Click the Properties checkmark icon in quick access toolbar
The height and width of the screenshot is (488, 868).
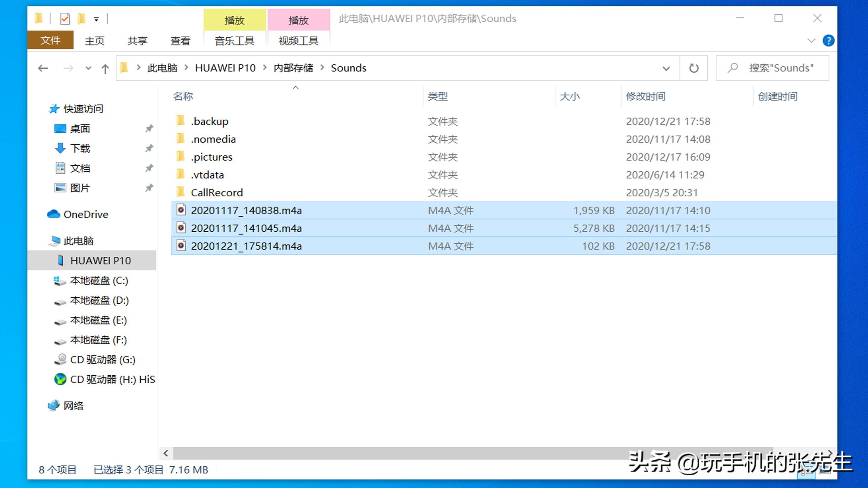click(x=65, y=19)
